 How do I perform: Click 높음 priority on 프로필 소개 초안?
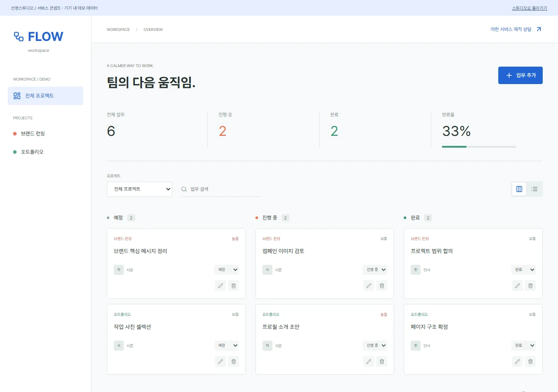click(384, 314)
